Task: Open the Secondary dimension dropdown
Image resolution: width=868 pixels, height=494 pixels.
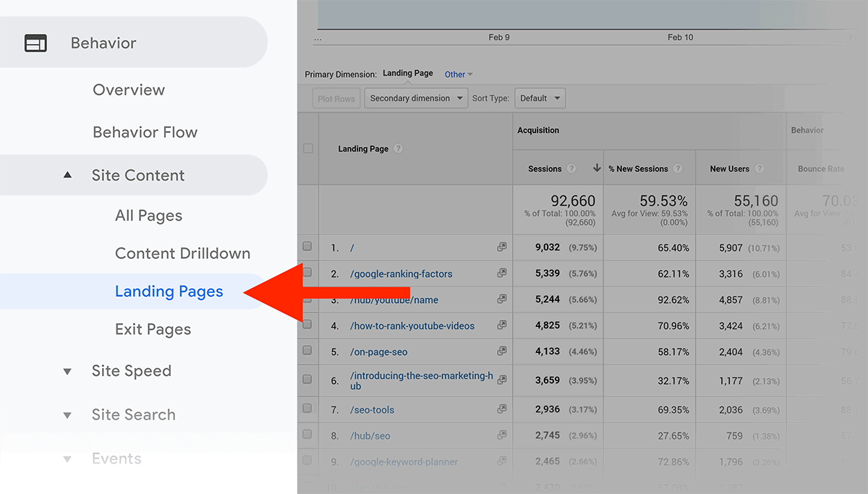Action: (x=416, y=98)
